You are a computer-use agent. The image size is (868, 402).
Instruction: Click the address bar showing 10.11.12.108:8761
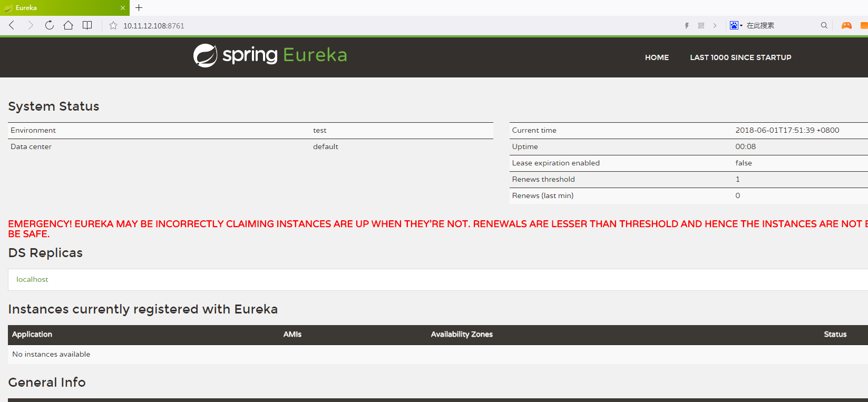(x=154, y=26)
